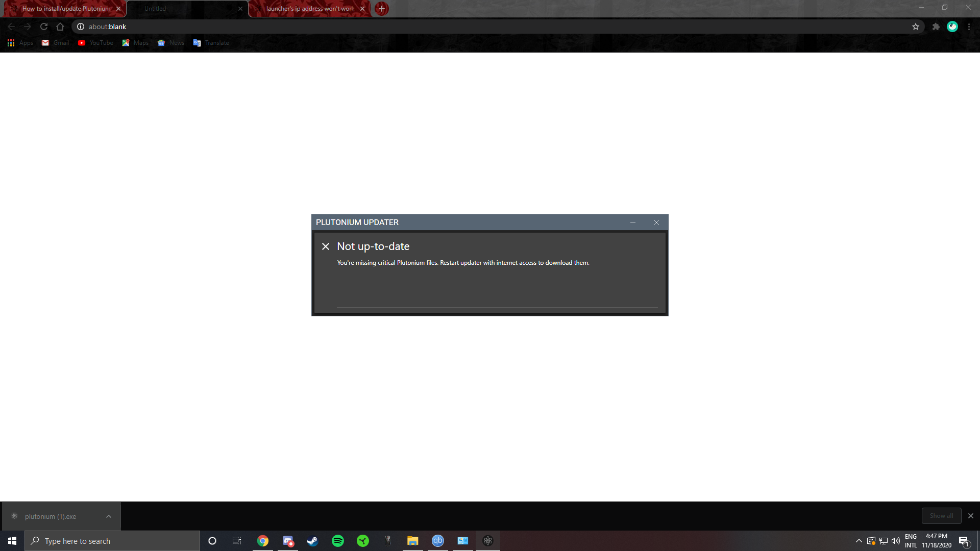This screenshot has width=980, height=551.
Task: Open the Chrome profile avatar
Action: (x=952, y=27)
